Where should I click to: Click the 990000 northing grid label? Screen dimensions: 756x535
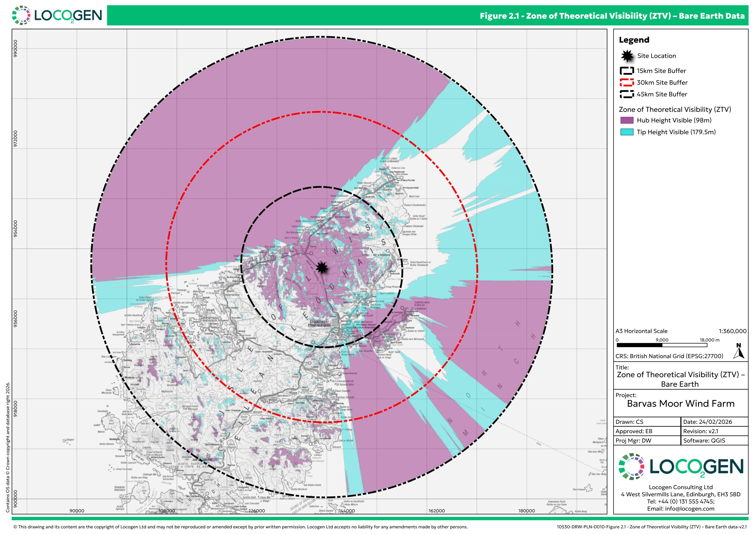coord(16,49)
